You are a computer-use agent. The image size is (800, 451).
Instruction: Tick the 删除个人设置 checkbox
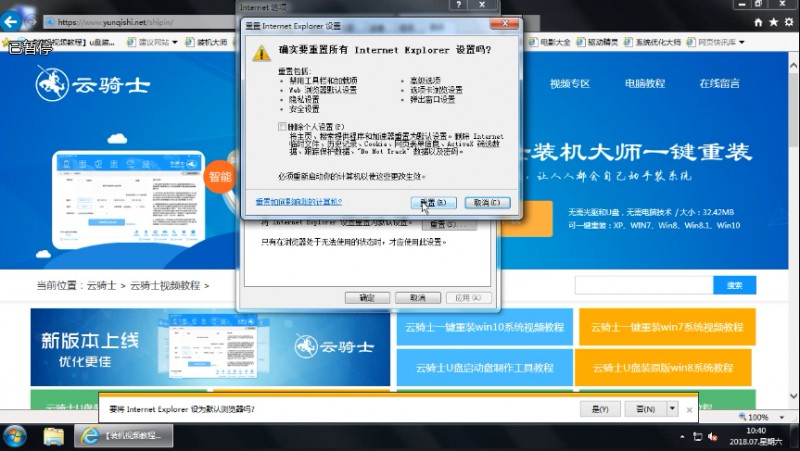point(282,127)
